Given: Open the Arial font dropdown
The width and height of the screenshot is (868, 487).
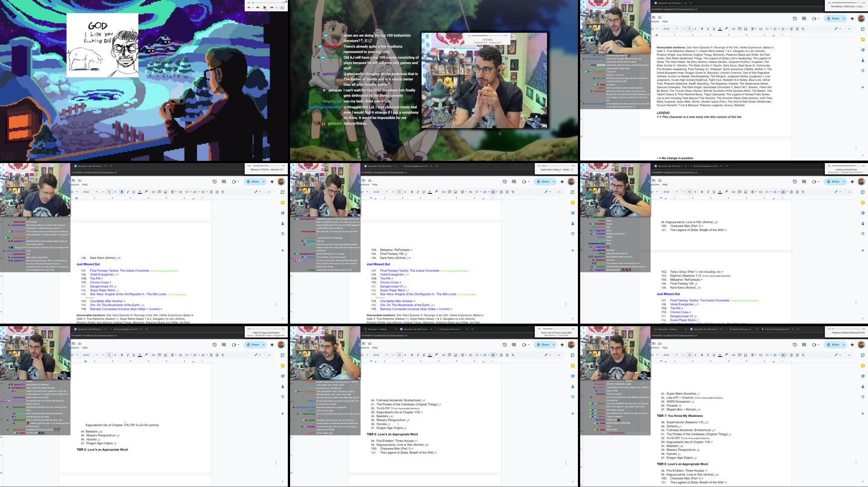Looking at the screenshot, I should (668, 29).
